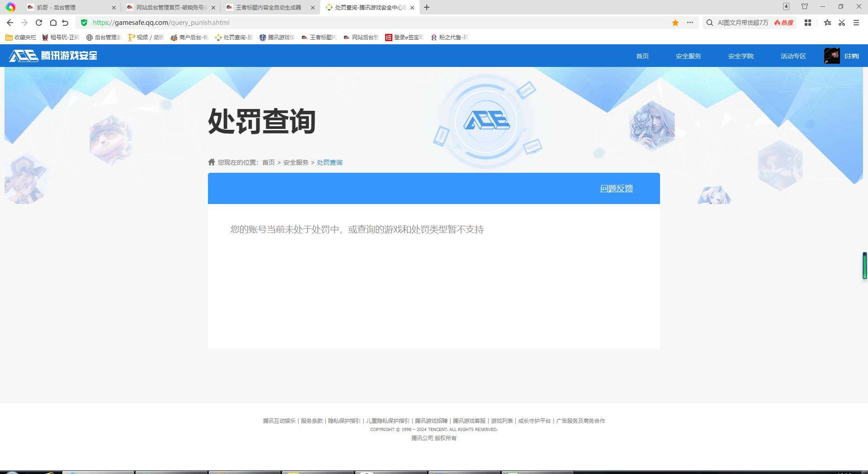Image resolution: width=868 pixels, height=474 pixels.
Task: Click the 问题反馈 link
Action: (x=616, y=189)
